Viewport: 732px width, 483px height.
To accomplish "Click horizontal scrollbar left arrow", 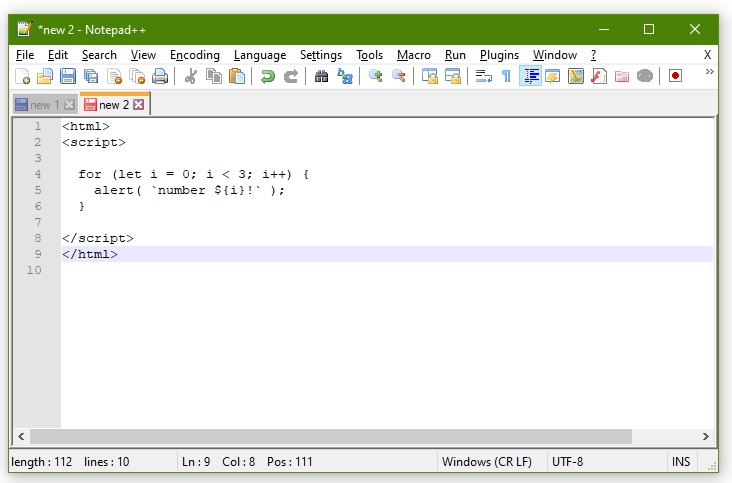I will click(x=21, y=436).
